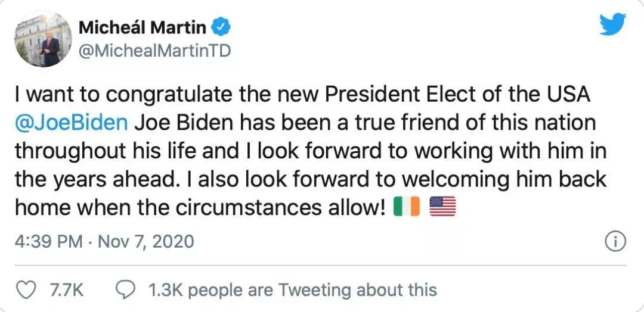
Task: Like the tweet with the heart icon
Action: click(x=25, y=290)
